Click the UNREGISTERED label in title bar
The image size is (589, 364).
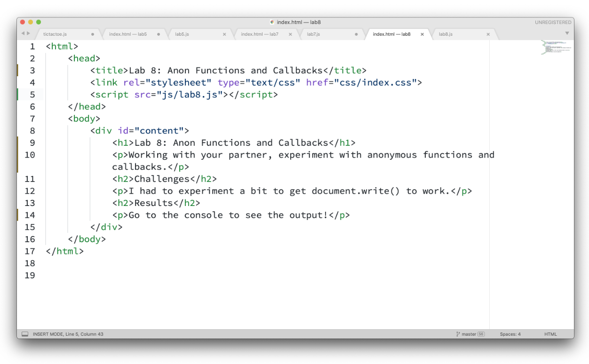click(x=553, y=22)
